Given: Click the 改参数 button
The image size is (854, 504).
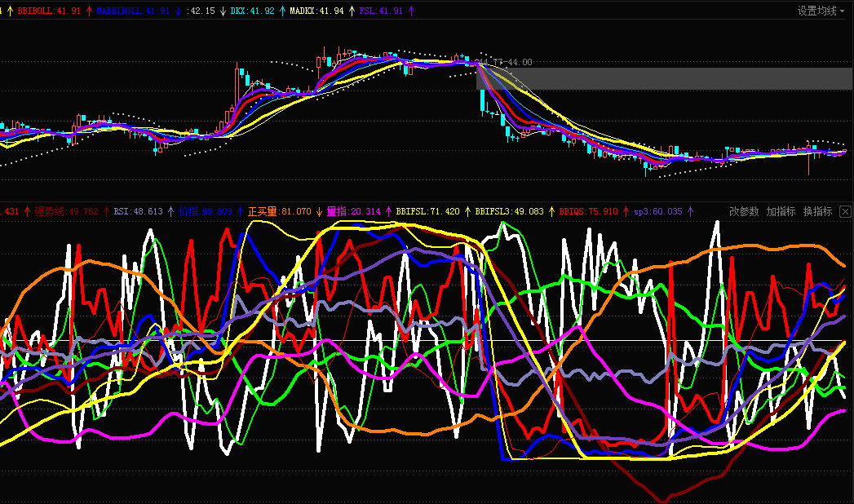Looking at the screenshot, I should coord(744,211).
